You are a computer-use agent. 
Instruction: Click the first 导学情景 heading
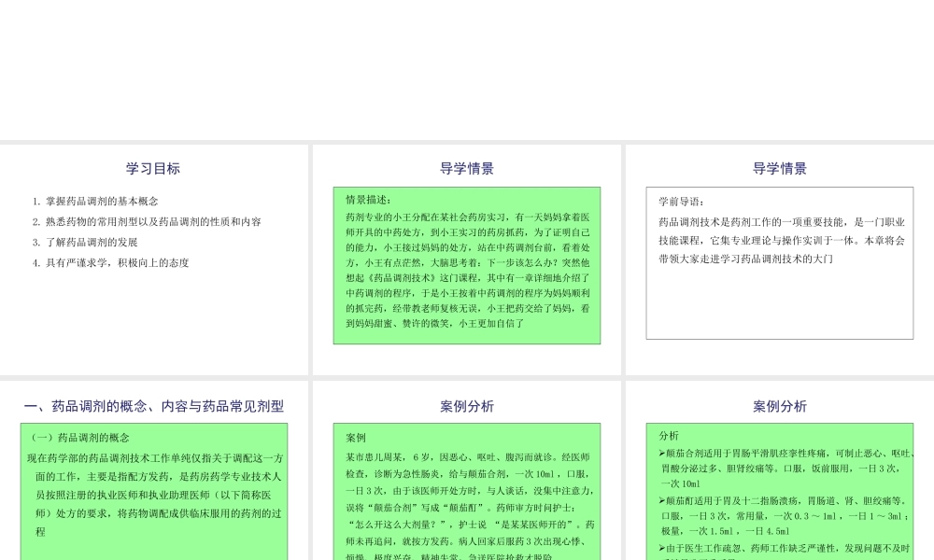[x=466, y=169]
